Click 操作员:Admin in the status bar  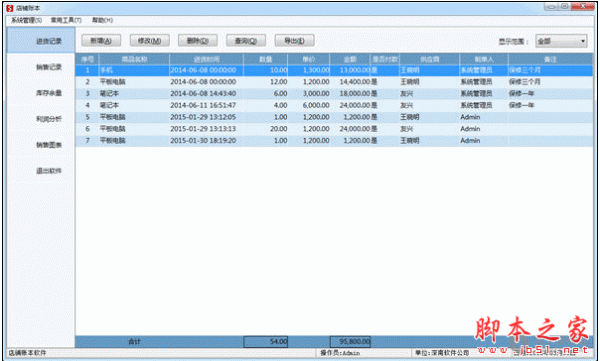(340, 353)
